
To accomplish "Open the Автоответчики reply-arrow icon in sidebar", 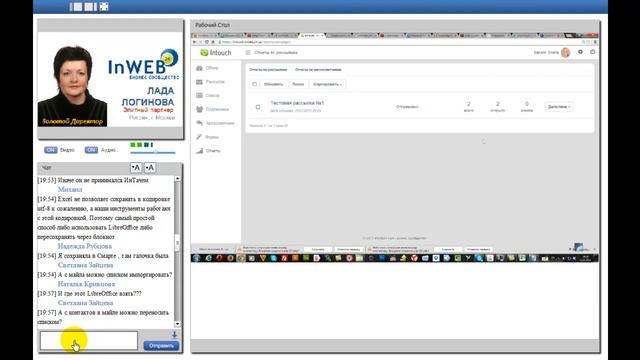I will click(199, 123).
